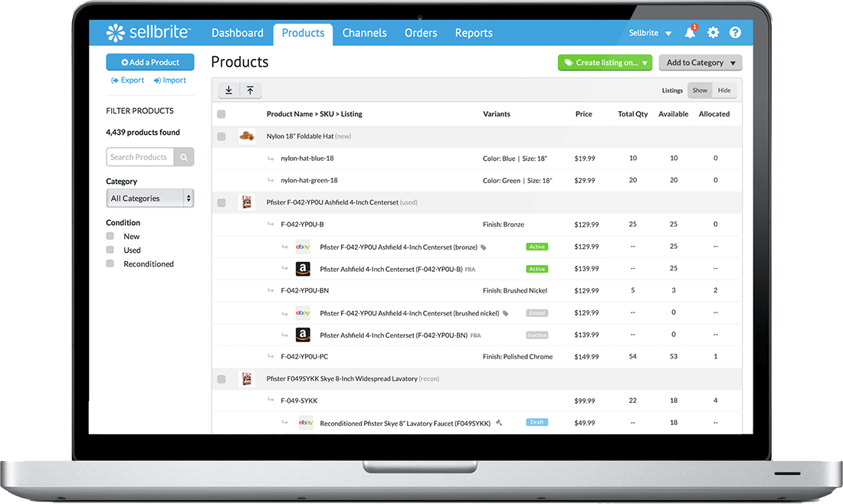The width and height of the screenshot is (843, 504).
Task: Open the nylon-hat-blue-18 SKU
Action: point(307,158)
